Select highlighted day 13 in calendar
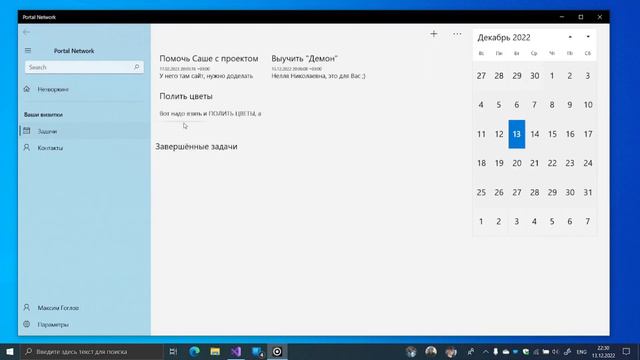640x360 pixels. pyautogui.click(x=517, y=134)
